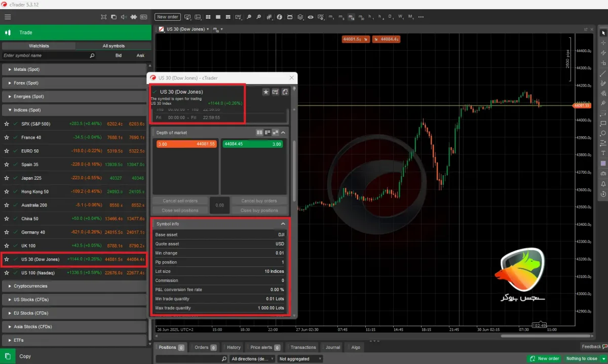Screen dimensions: 608x364
Task: Click the Enter symbol name search field
Action: pyautogui.click(x=48, y=55)
